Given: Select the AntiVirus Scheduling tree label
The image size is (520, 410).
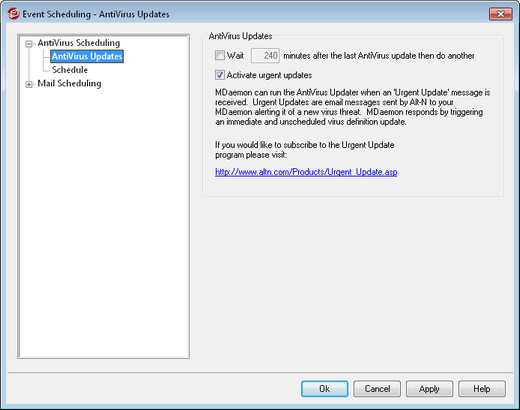Looking at the screenshot, I should 79,43.
